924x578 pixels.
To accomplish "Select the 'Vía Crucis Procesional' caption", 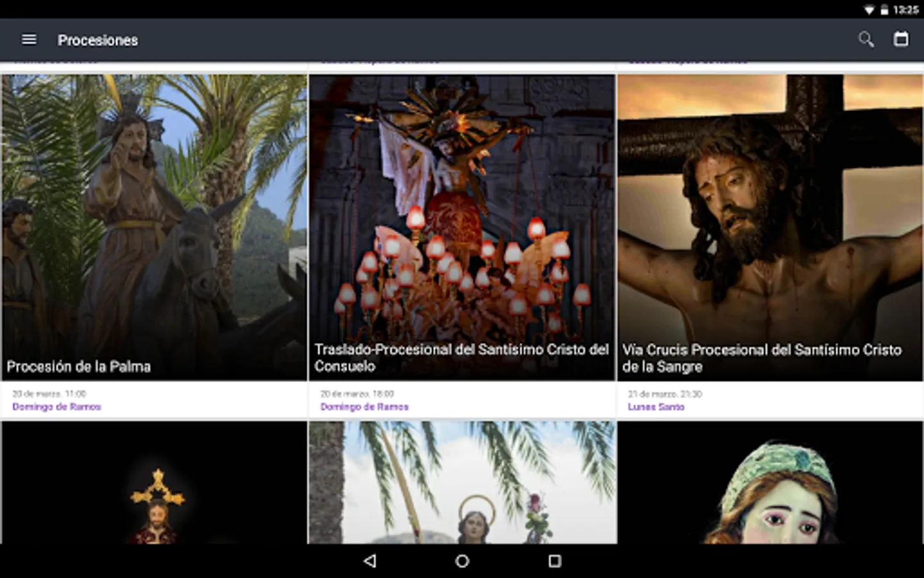I will click(x=762, y=358).
